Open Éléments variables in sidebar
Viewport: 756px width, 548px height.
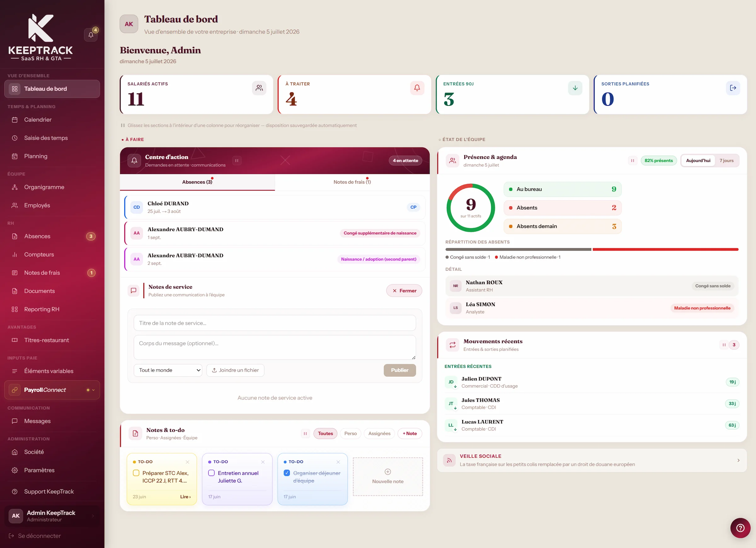(52, 371)
